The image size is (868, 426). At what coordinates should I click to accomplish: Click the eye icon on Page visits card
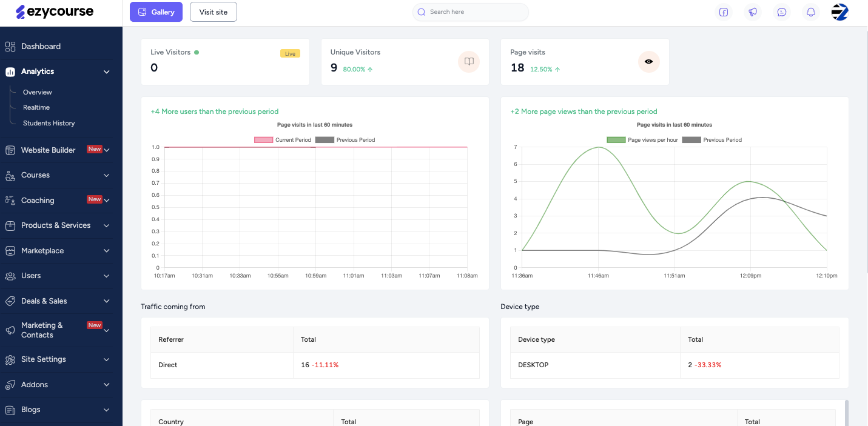pos(648,62)
